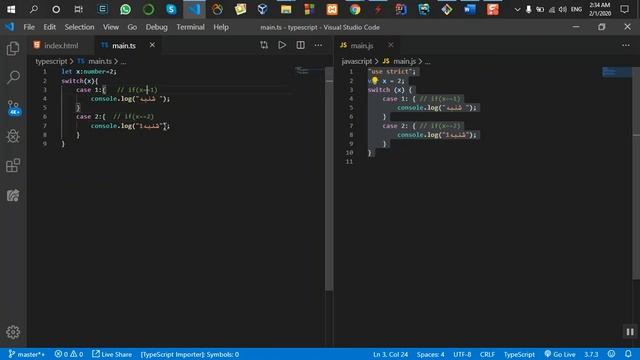Click the feedback smiley in status bar
This screenshot has height=360, width=640.
tap(611, 354)
